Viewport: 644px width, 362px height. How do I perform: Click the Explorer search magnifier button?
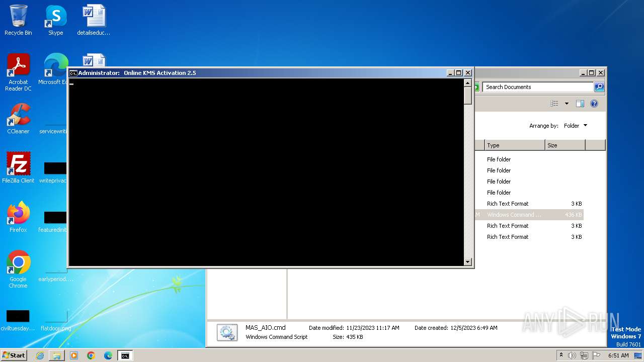(x=599, y=87)
